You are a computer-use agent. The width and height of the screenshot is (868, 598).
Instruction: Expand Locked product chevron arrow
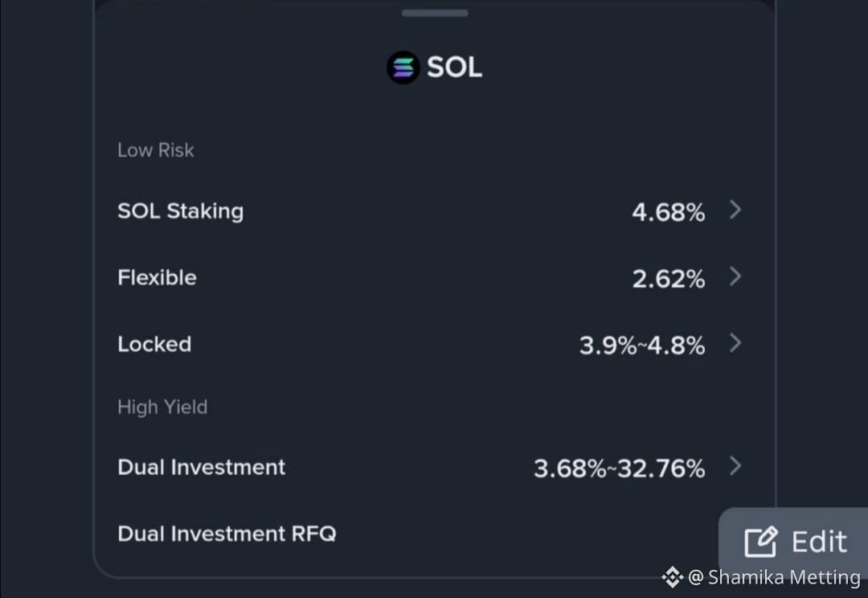click(735, 343)
